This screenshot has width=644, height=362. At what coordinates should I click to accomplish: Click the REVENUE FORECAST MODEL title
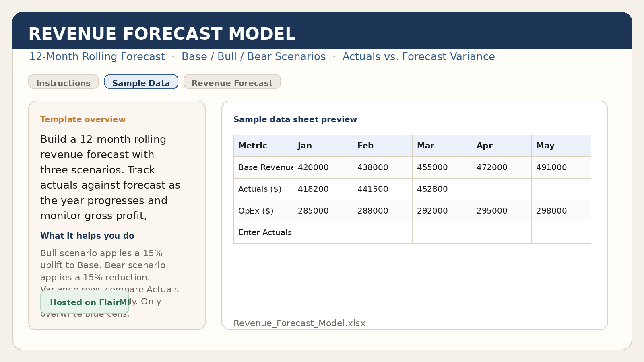point(162,34)
